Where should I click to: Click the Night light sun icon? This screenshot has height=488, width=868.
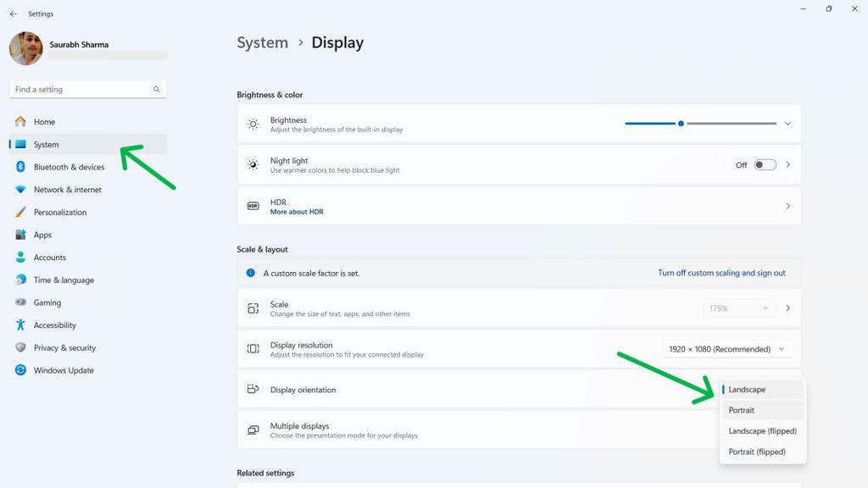point(252,164)
